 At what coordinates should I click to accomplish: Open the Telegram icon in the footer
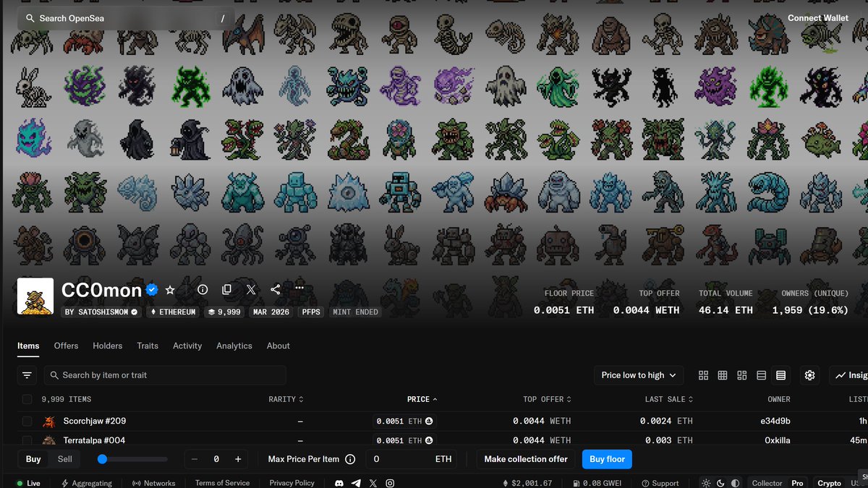tap(356, 483)
